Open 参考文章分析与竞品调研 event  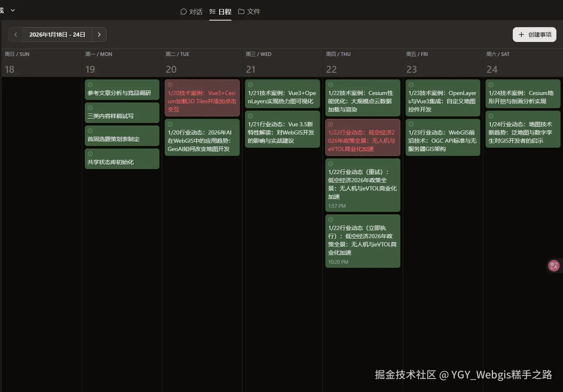pyautogui.click(x=122, y=90)
